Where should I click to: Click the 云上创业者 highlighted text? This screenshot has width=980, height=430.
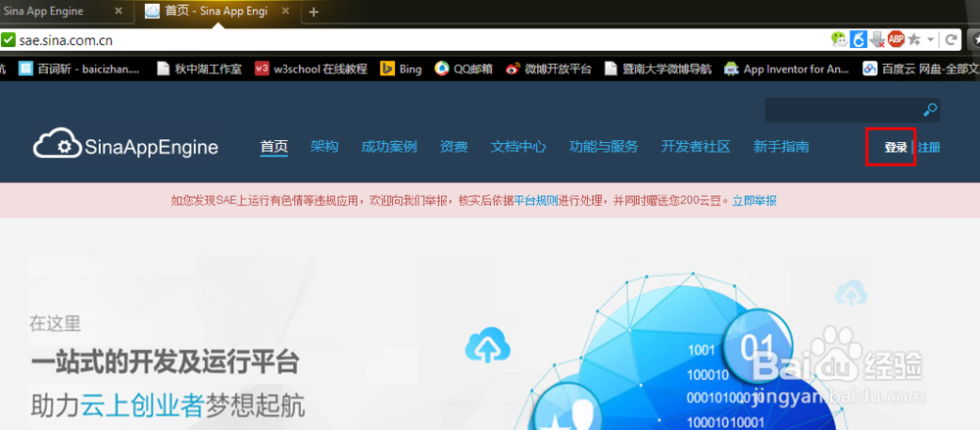coord(142,406)
